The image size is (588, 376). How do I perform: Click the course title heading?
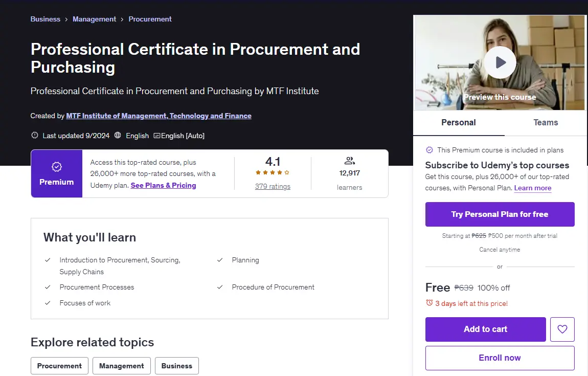click(x=195, y=58)
